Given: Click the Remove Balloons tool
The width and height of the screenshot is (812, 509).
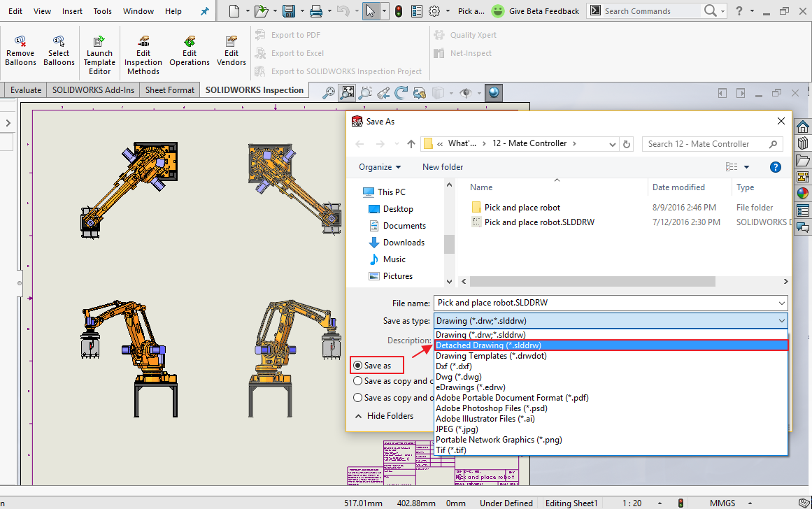Looking at the screenshot, I should coord(20,51).
